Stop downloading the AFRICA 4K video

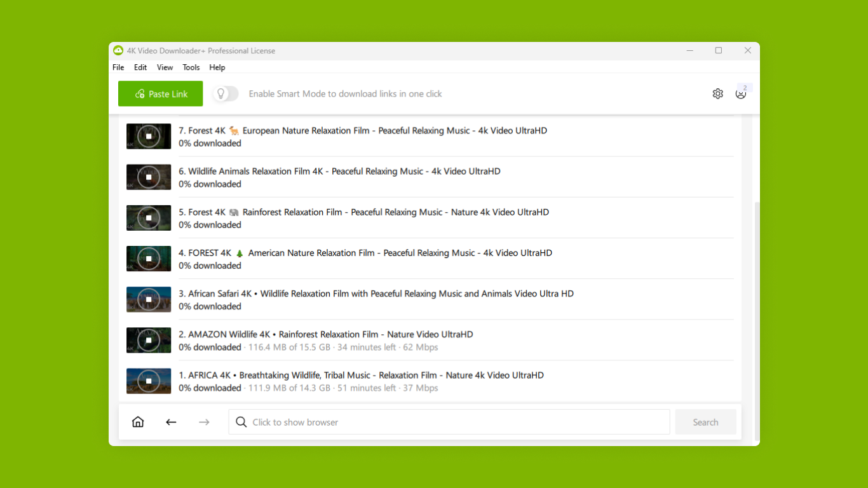pyautogui.click(x=148, y=381)
